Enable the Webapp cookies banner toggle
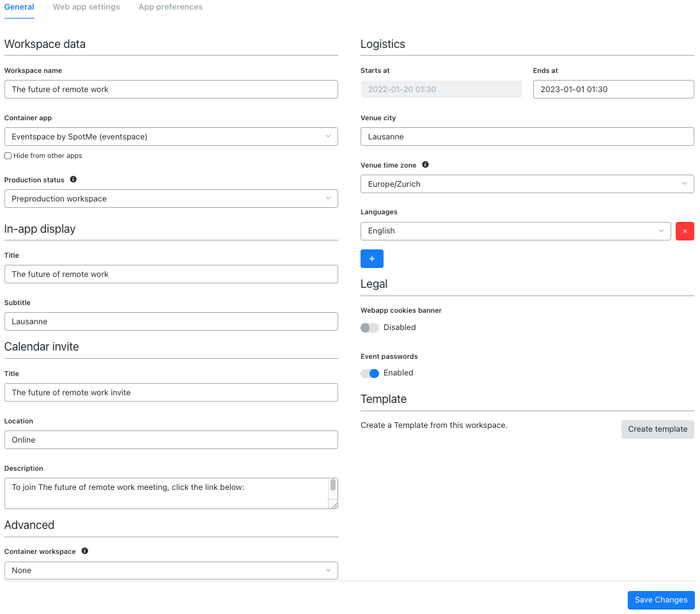 click(x=369, y=327)
